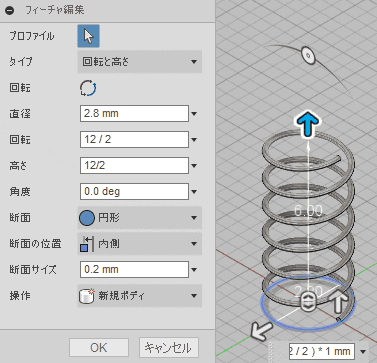
Task: Click the 直径 input field 2.8 mm
Action: (134, 113)
